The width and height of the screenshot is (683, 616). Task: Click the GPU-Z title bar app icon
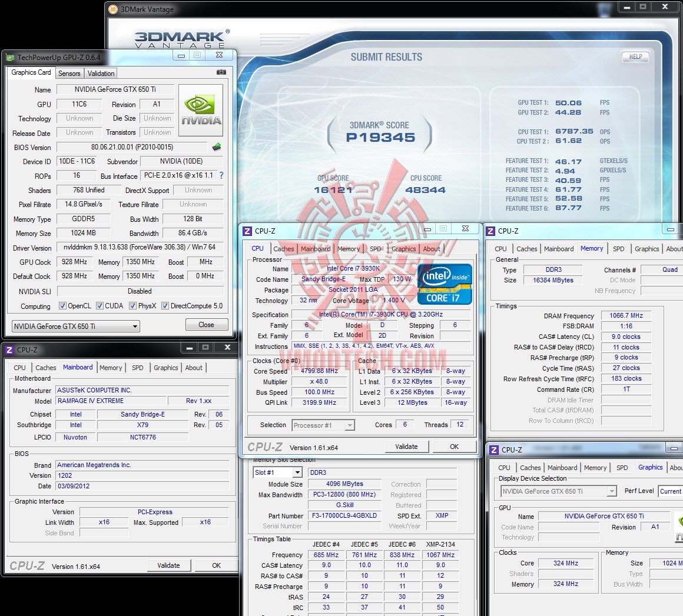[10, 58]
